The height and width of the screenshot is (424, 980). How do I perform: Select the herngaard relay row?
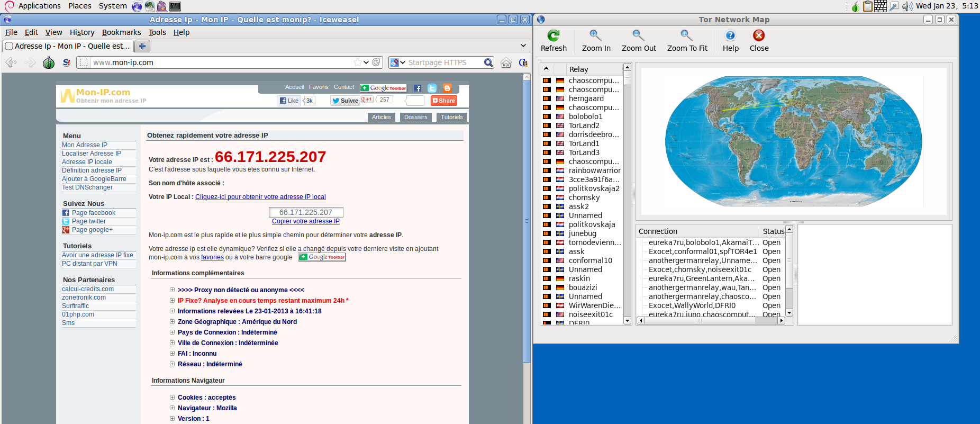[x=582, y=98]
